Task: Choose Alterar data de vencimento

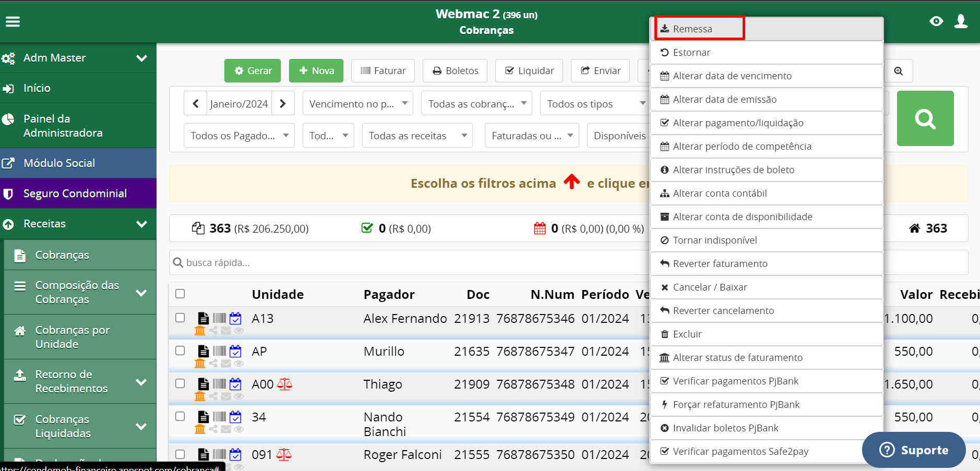Action: [x=767, y=76]
